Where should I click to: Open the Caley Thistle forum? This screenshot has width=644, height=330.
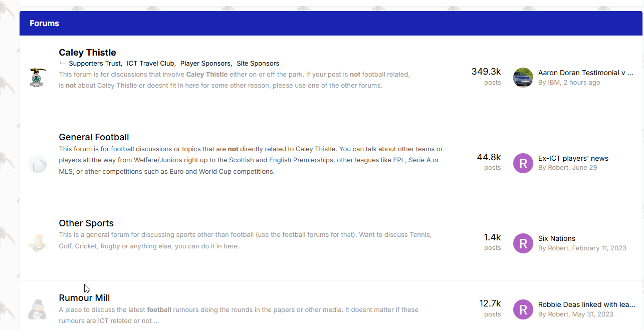[x=87, y=53]
